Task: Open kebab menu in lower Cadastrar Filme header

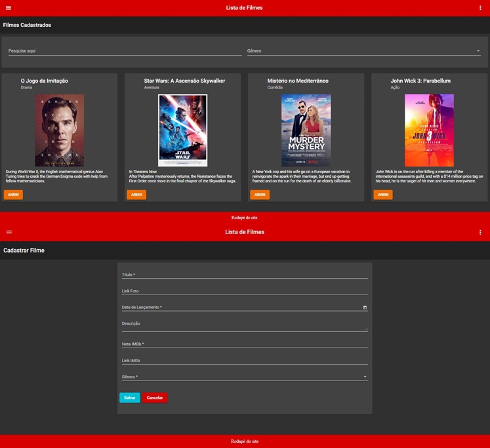Action: (x=480, y=232)
